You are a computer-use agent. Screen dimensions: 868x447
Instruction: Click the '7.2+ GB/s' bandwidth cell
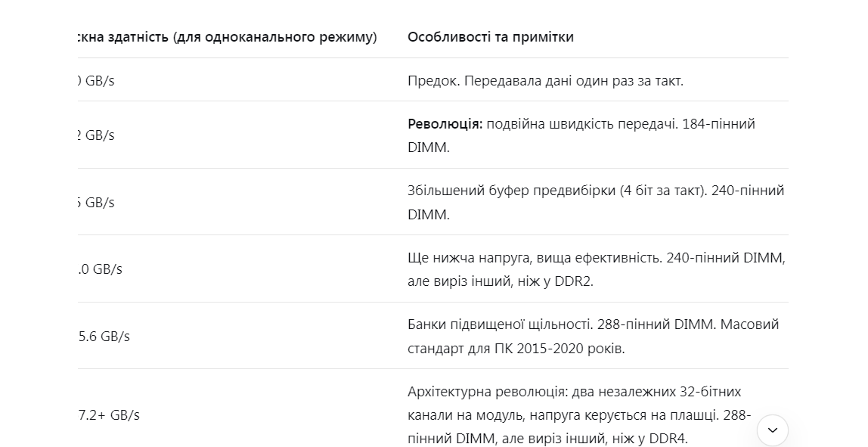(x=109, y=415)
